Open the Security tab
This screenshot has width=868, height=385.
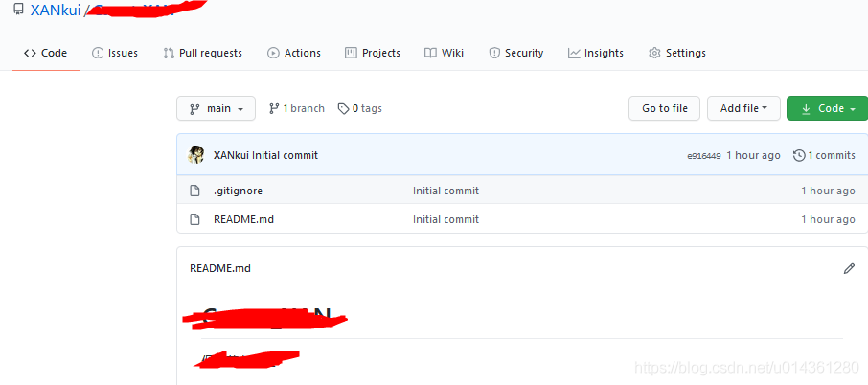click(516, 53)
